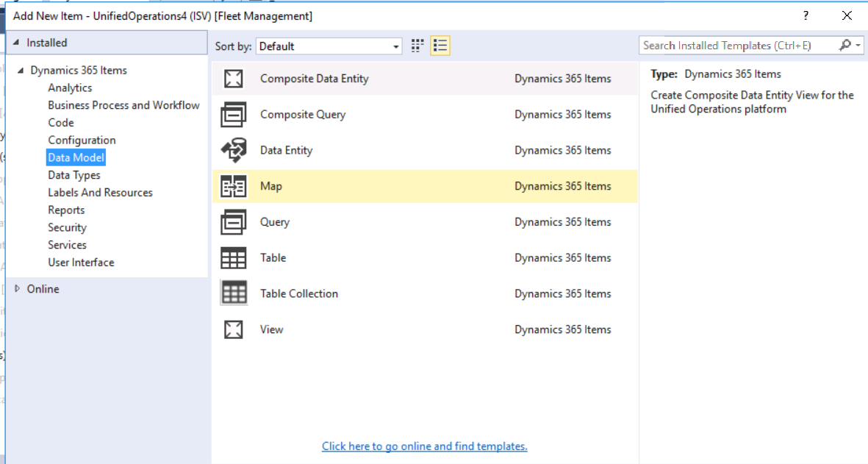
Task: Click the Online tree label
Action: (x=43, y=289)
